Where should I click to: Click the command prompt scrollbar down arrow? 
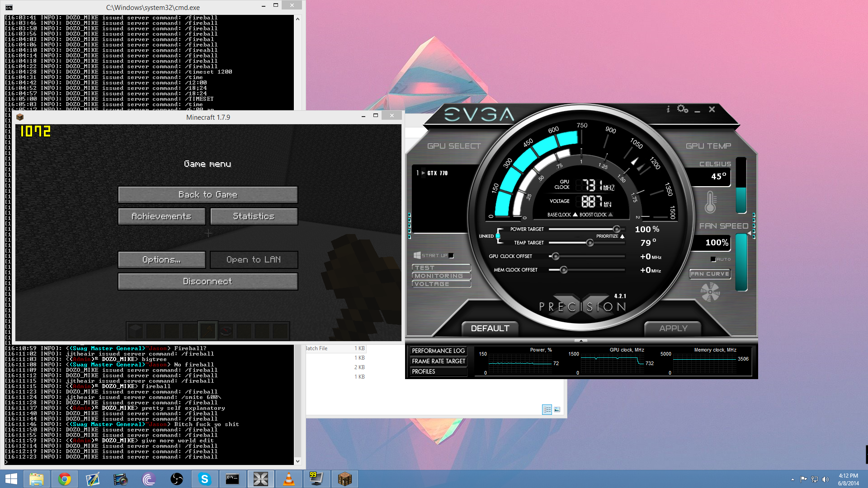click(297, 461)
